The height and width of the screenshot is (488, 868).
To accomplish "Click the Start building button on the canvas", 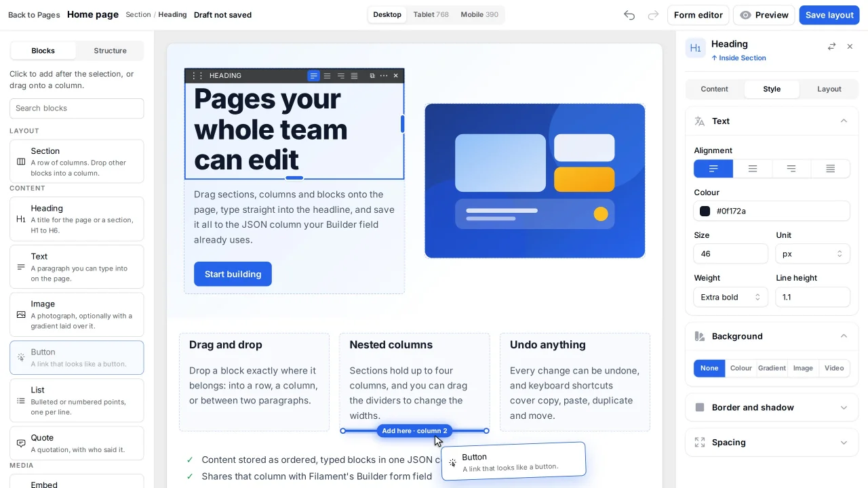I will 233,274.
